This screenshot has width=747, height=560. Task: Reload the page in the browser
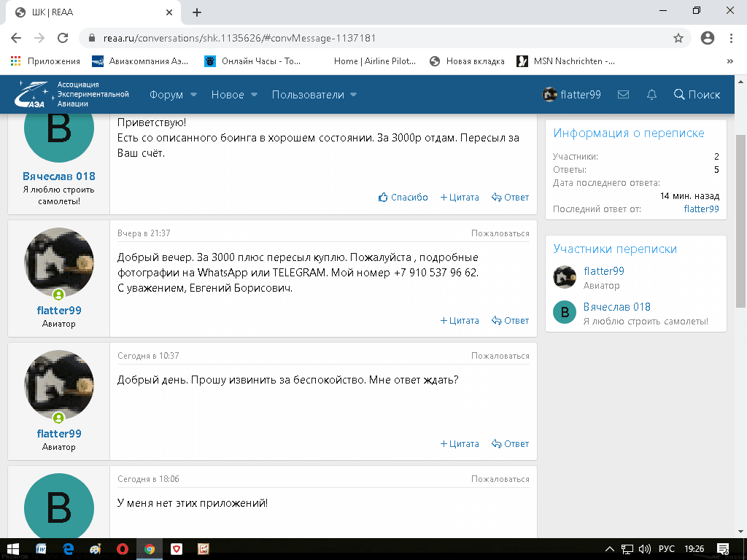pos(63,38)
